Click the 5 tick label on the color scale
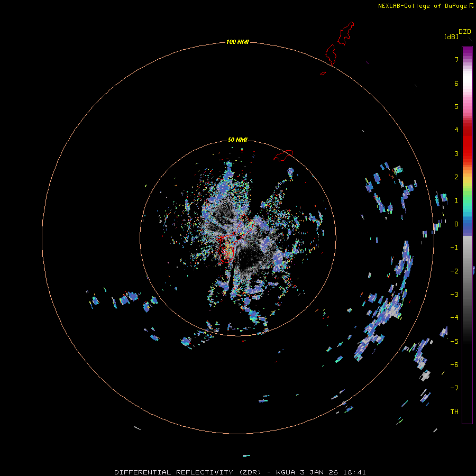 [456, 106]
